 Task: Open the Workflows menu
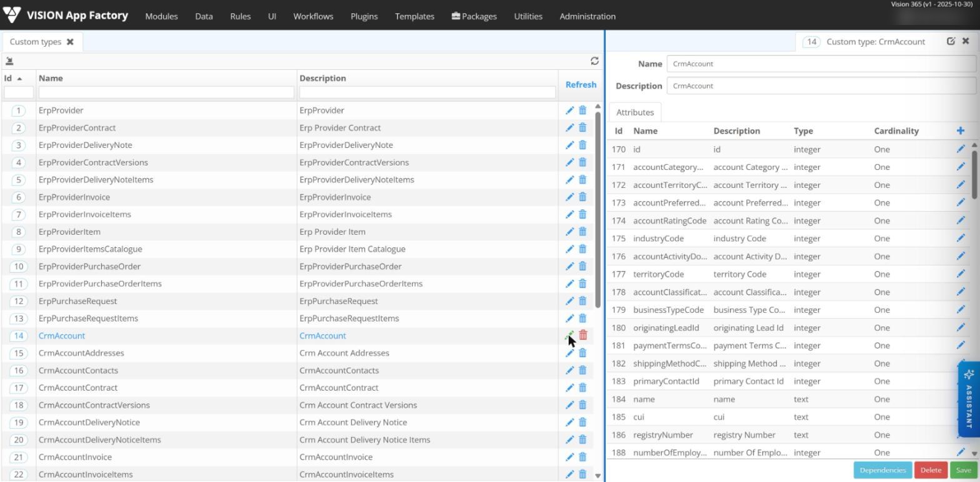pyautogui.click(x=313, y=16)
